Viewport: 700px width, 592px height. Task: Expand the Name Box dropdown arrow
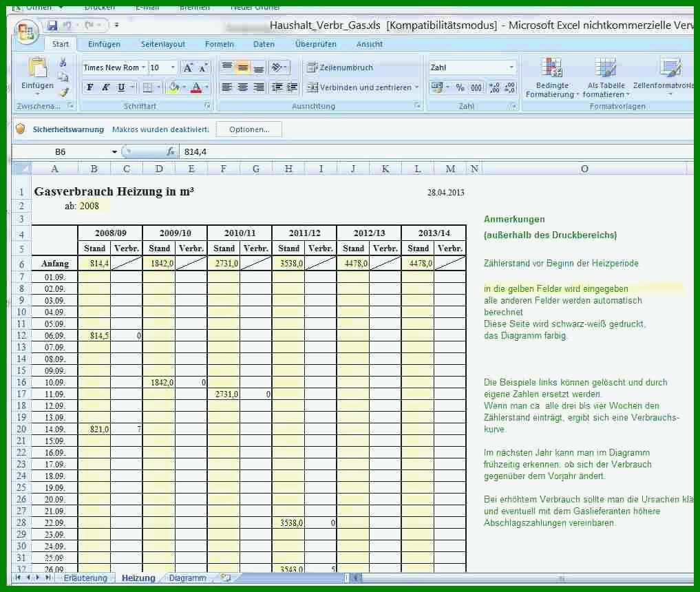click(114, 152)
